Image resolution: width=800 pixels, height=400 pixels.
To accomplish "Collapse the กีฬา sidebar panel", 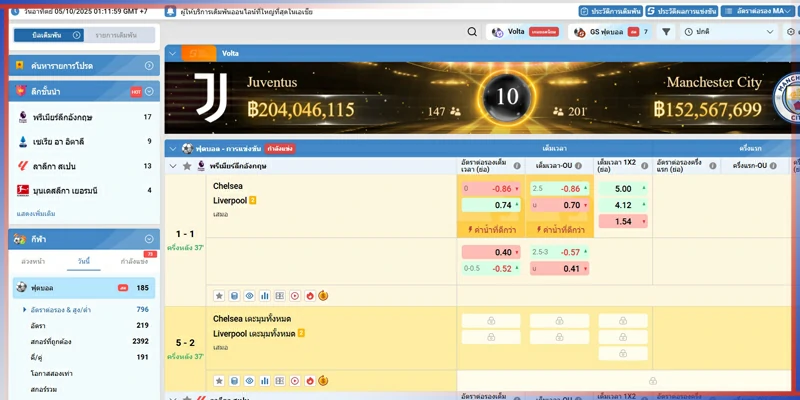I will [149, 239].
